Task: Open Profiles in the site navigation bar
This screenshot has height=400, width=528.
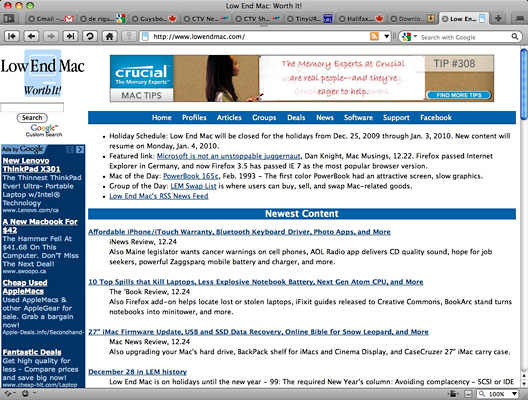Action: click(x=194, y=118)
